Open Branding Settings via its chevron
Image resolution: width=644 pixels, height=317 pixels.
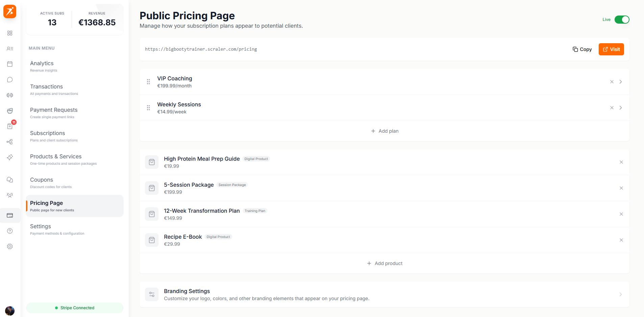click(x=621, y=294)
